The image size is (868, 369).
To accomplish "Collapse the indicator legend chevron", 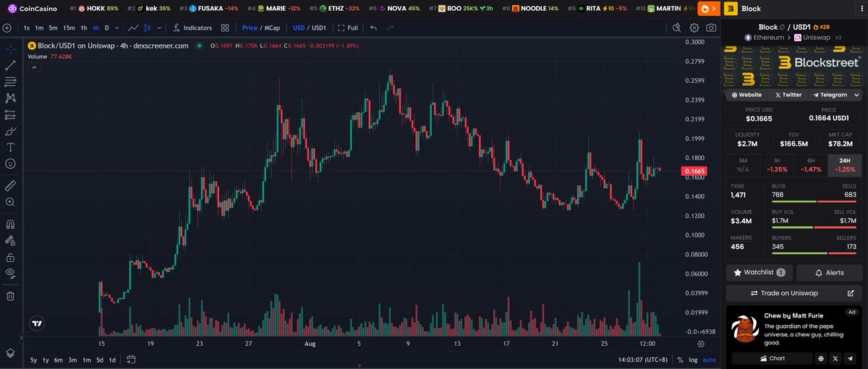I will (33, 67).
